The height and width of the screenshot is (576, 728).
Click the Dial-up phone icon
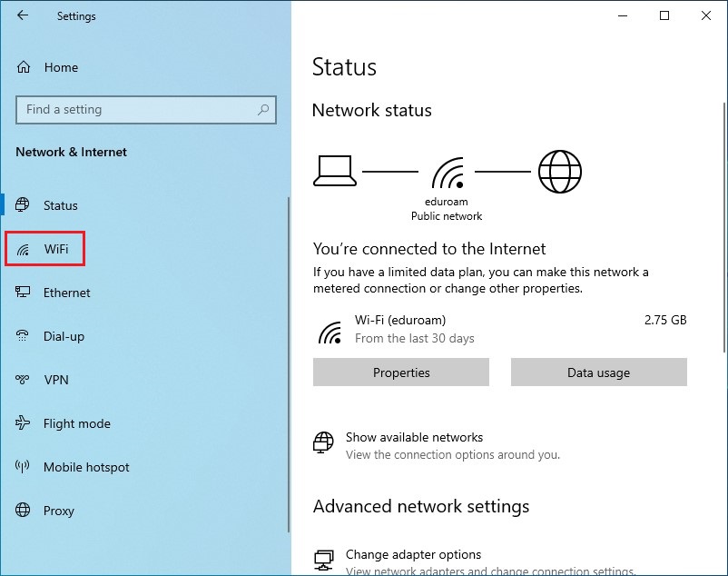(x=23, y=335)
